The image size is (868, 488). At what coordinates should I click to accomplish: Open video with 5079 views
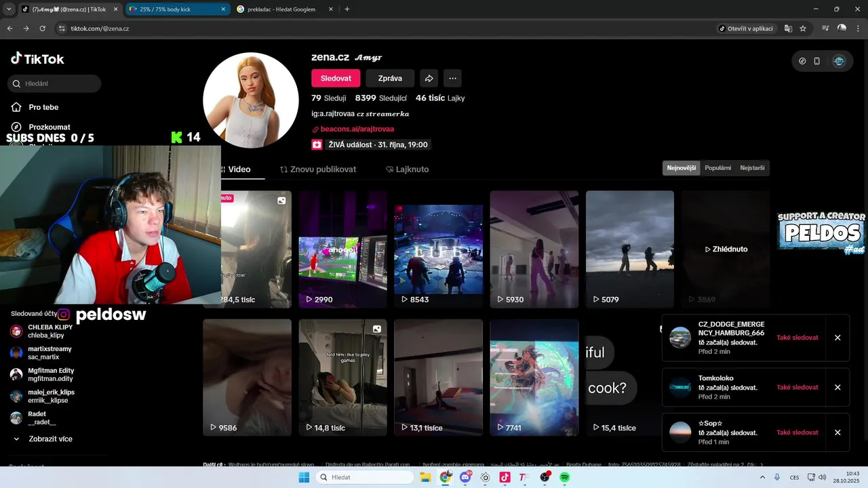click(629, 249)
